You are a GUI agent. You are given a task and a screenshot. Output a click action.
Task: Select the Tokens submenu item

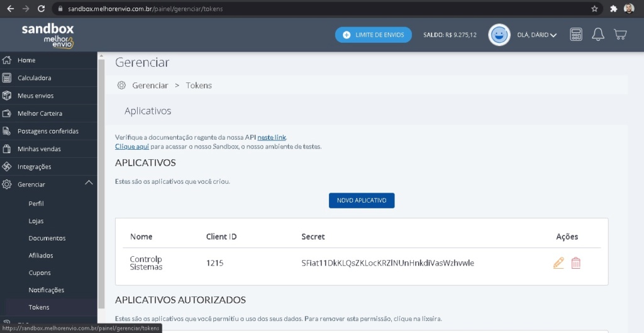(x=38, y=307)
